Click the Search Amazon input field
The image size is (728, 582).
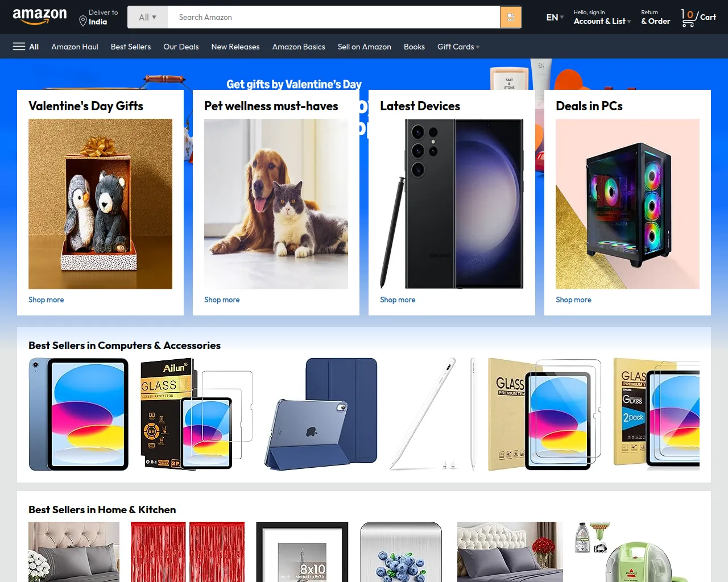click(x=333, y=17)
